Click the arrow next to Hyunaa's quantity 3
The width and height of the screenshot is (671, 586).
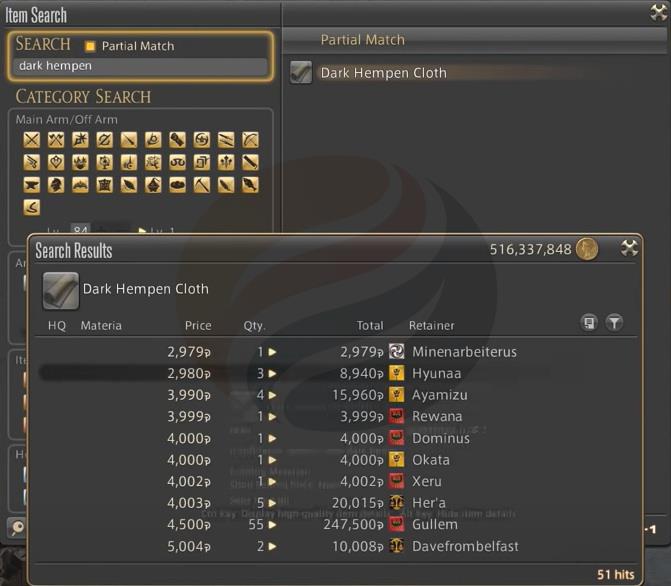coord(272,374)
